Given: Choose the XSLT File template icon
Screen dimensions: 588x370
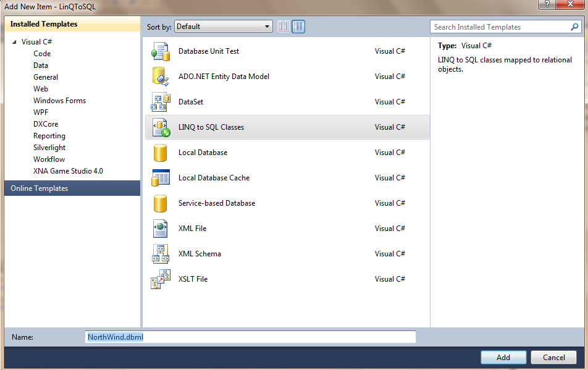Looking at the screenshot, I should 161,279.
